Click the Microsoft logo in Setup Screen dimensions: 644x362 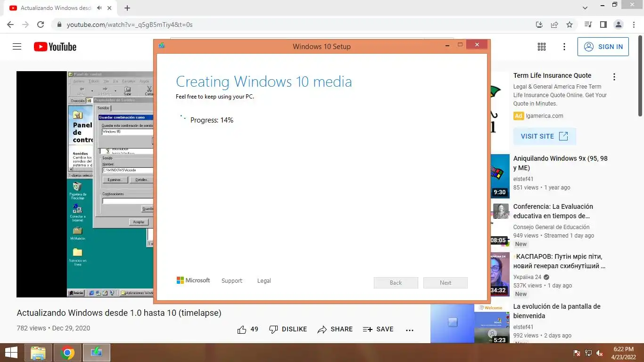pos(193,280)
